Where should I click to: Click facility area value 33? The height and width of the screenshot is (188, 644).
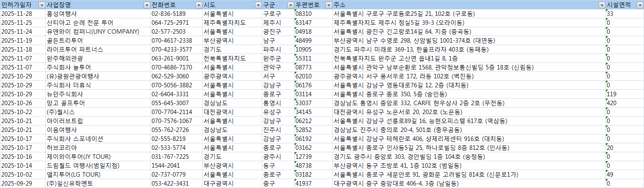[625, 14]
